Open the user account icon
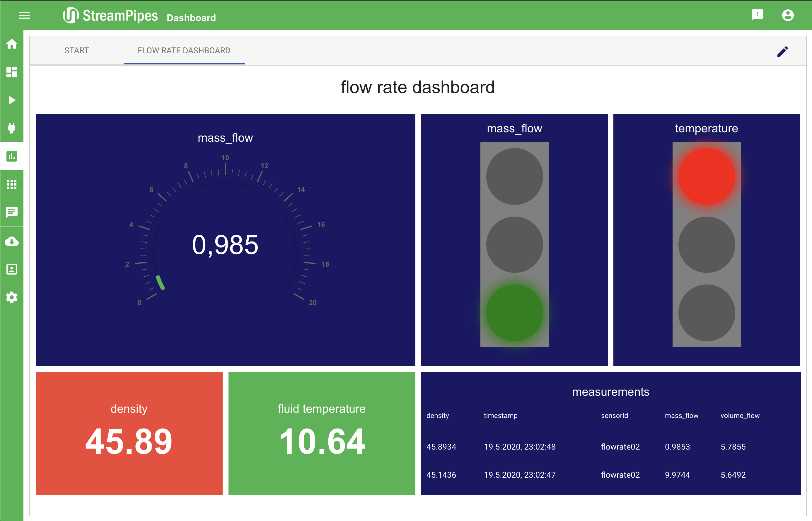 coord(788,15)
